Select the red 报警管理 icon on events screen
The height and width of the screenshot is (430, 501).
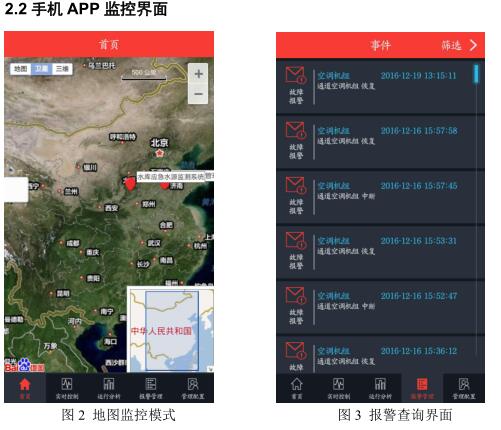coord(422,384)
